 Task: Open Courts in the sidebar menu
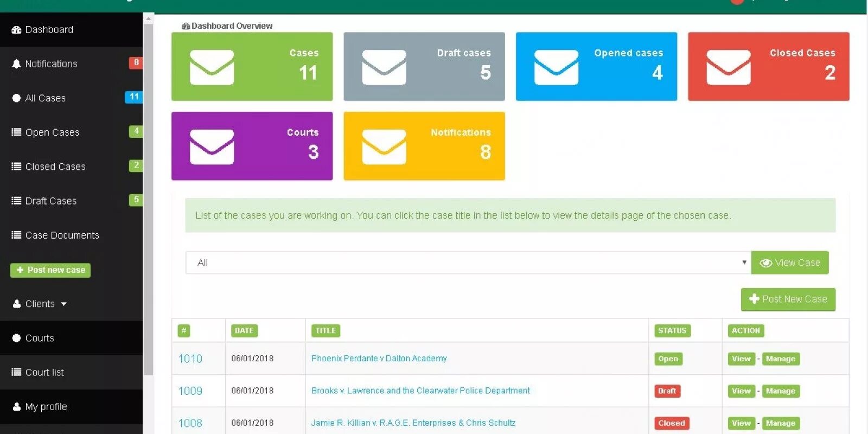pyautogui.click(x=71, y=338)
